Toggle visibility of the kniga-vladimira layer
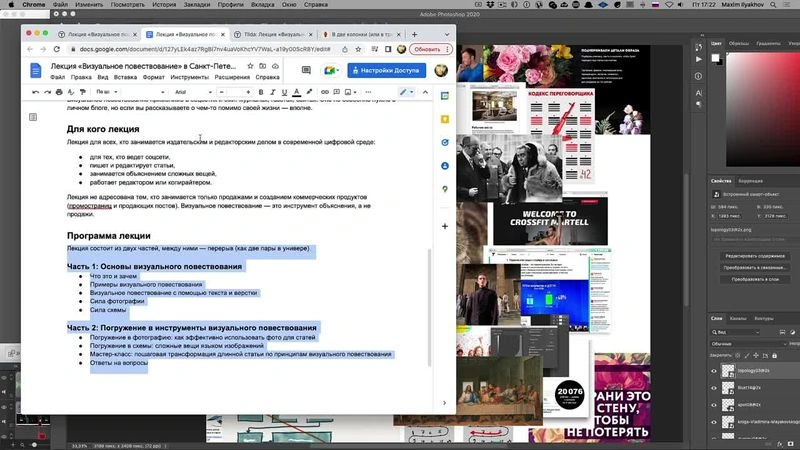800x450 pixels. click(x=714, y=422)
